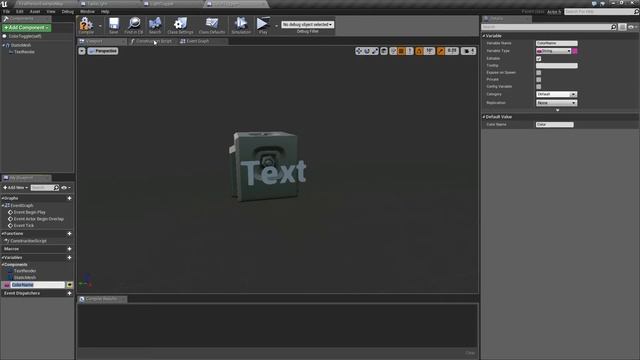Screen dimensions: 640x360
Task: Click the camera speed icon in the viewport
Action: coord(467,51)
